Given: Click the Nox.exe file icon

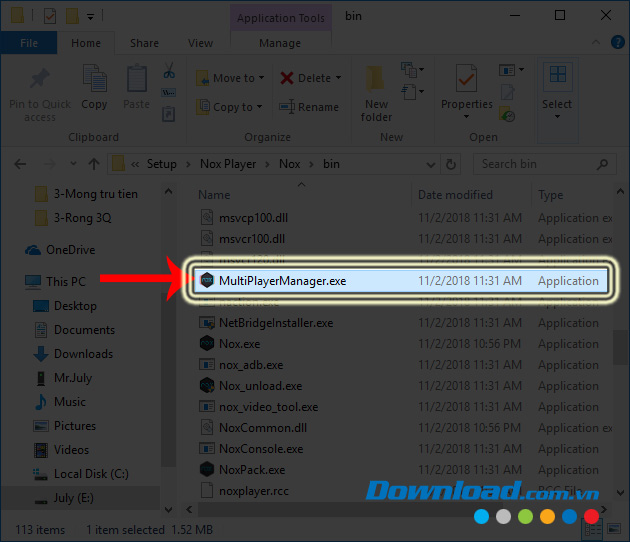Looking at the screenshot, I should coord(207,344).
